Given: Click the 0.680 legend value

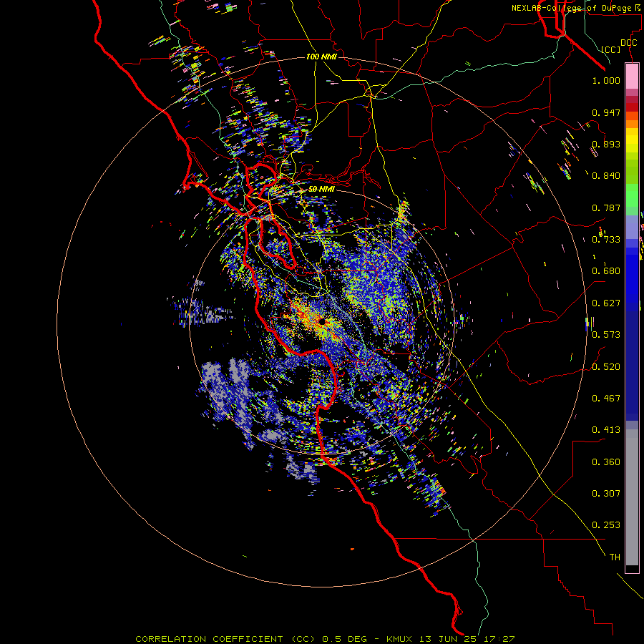Looking at the screenshot, I should tap(606, 271).
